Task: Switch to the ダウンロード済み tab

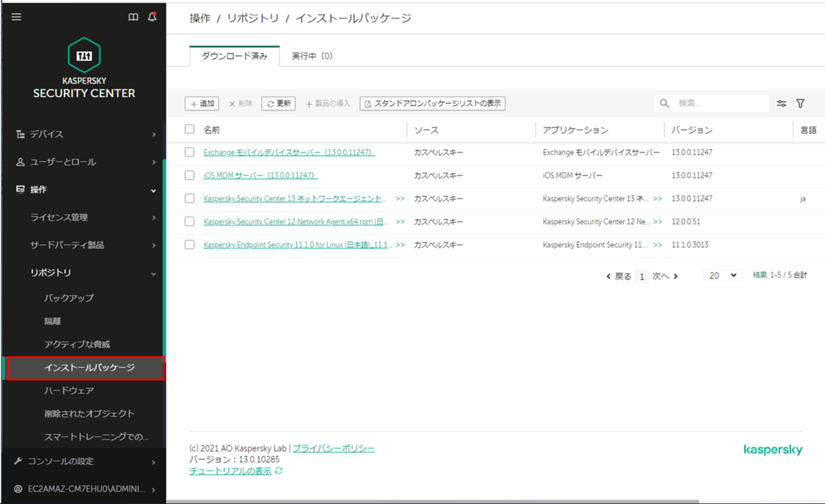Action: coord(234,56)
